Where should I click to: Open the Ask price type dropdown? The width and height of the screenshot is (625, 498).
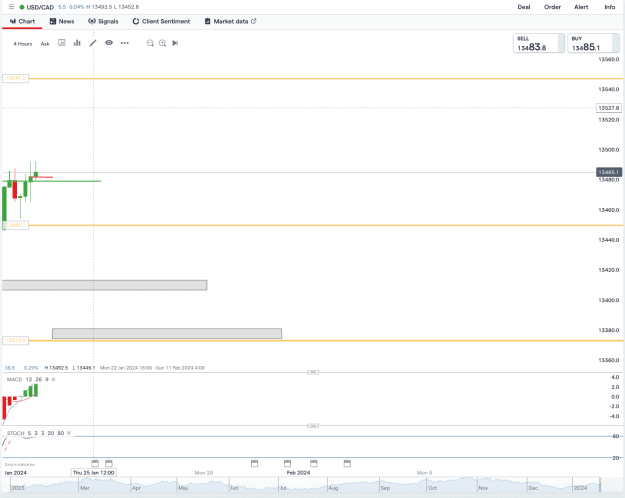point(45,44)
